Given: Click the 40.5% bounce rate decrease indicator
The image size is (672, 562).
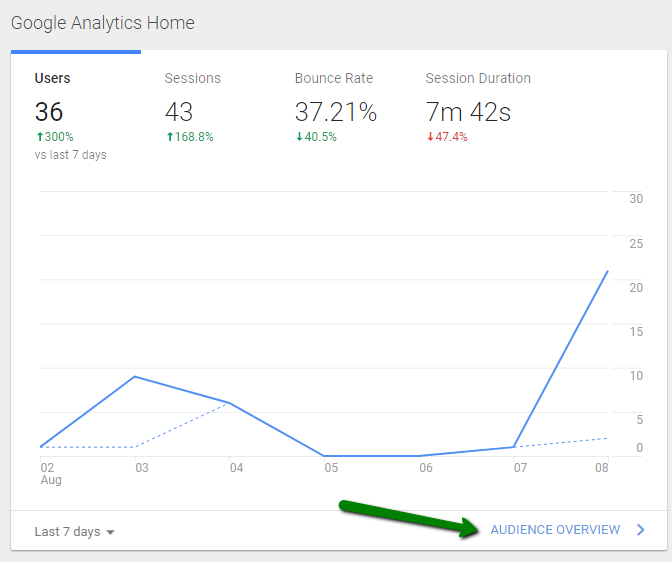Looking at the screenshot, I should pyautogui.click(x=316, y=137).
